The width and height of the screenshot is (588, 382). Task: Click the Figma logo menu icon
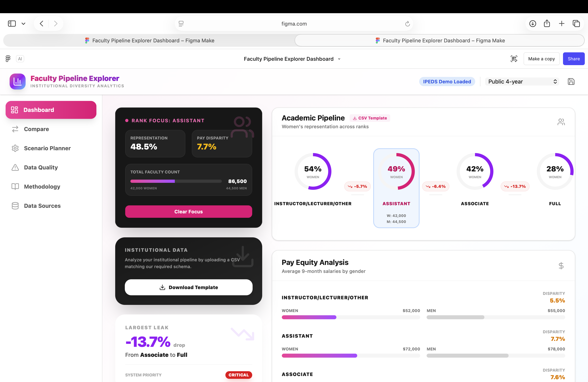click(8, 59)
